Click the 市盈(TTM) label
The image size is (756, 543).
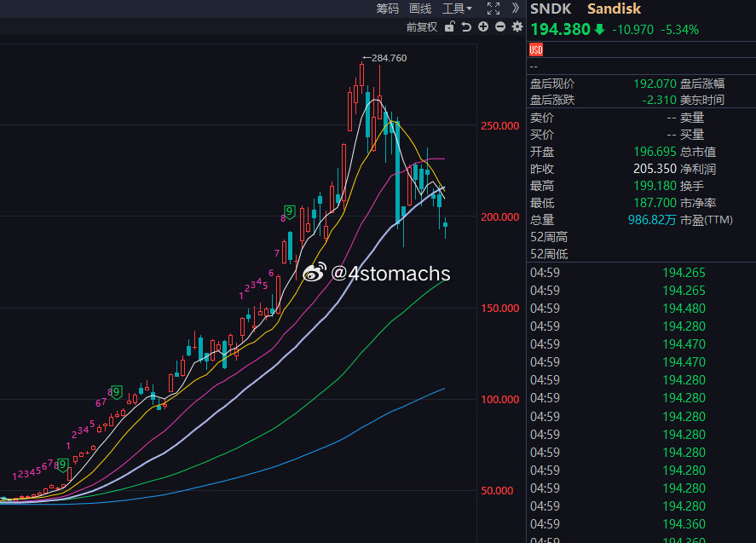[707, 220]
